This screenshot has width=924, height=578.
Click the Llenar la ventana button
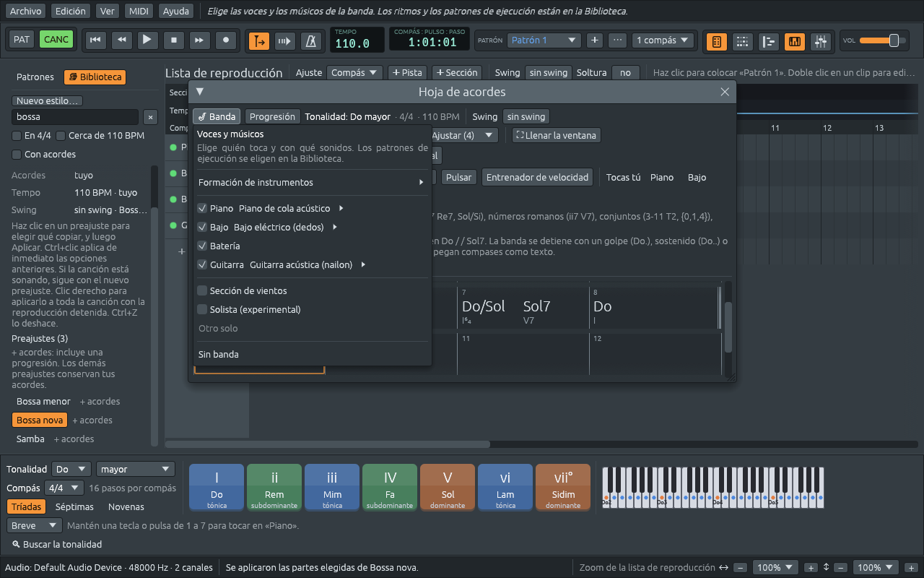556,136
